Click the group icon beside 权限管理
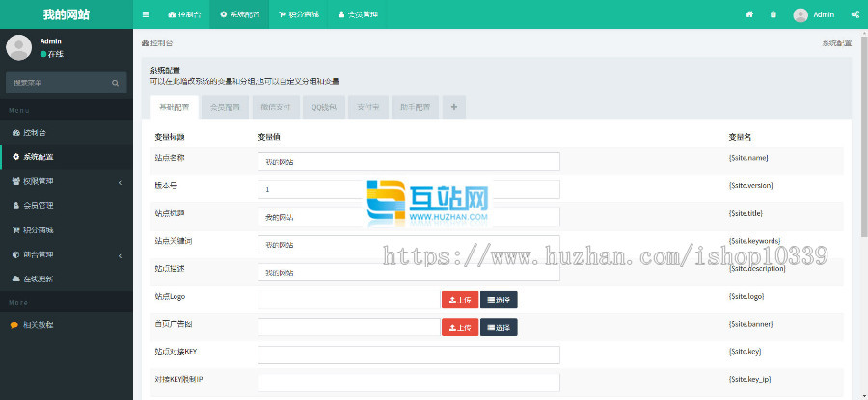Viewport: 868px width, 400px height. point(16,181)
